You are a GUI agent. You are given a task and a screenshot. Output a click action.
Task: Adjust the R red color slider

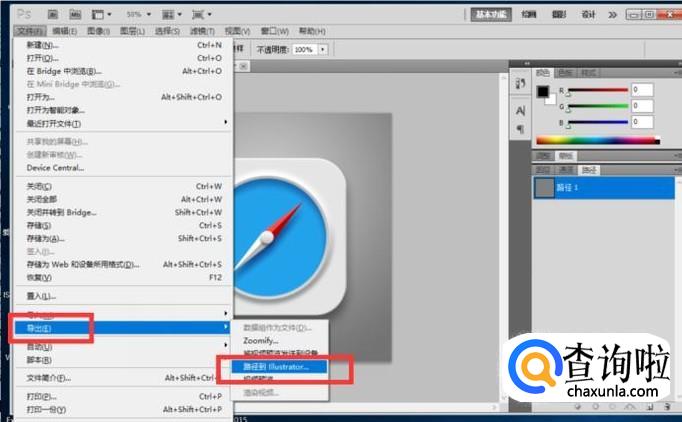597,90
